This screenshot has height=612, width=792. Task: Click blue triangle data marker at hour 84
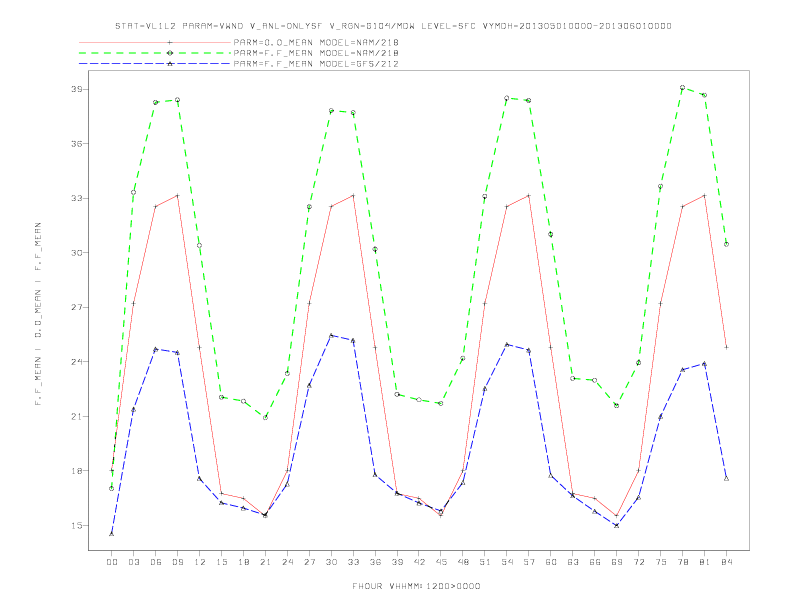tap(726, 478)
